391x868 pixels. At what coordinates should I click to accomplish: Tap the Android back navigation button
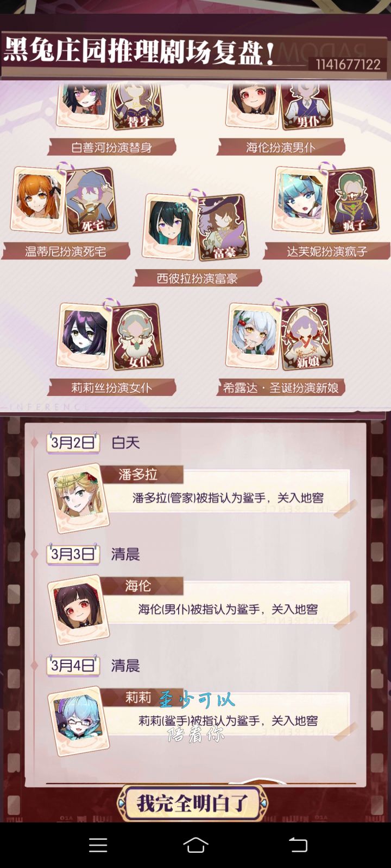(298, 845)
